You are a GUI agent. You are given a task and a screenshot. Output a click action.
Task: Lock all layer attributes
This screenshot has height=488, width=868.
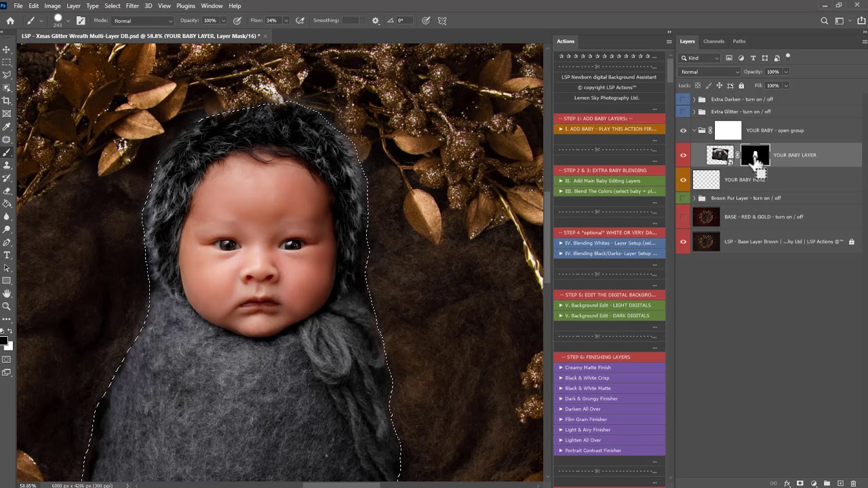pyautogui.click(x=741, y=85)
